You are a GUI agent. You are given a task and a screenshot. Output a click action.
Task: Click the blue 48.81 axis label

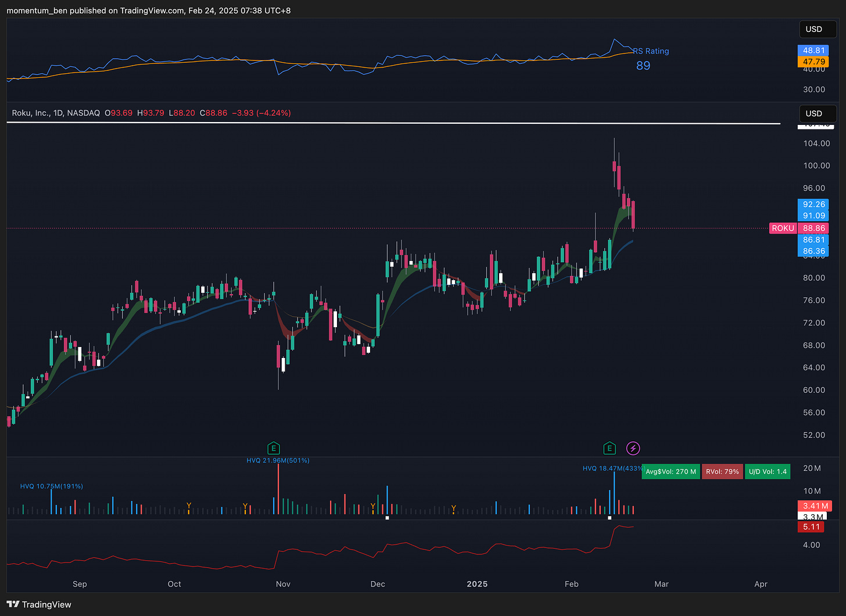coord(814,51)
